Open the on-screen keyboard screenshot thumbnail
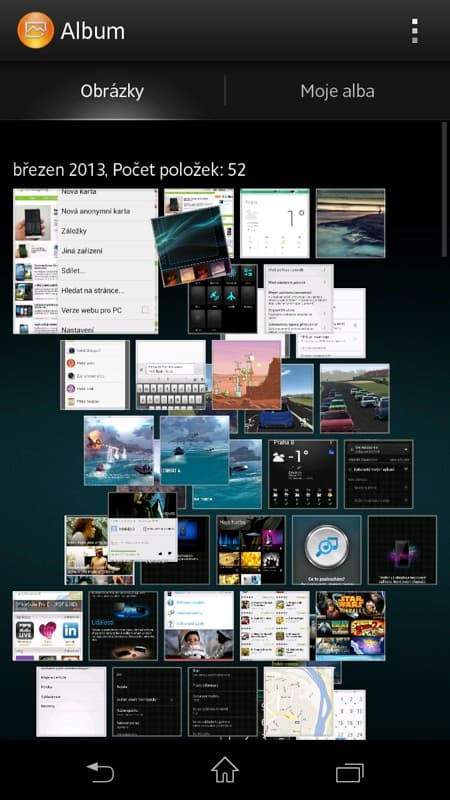This screenshot has width=450, height=800. pyautogui.click(x=170, y=375)
